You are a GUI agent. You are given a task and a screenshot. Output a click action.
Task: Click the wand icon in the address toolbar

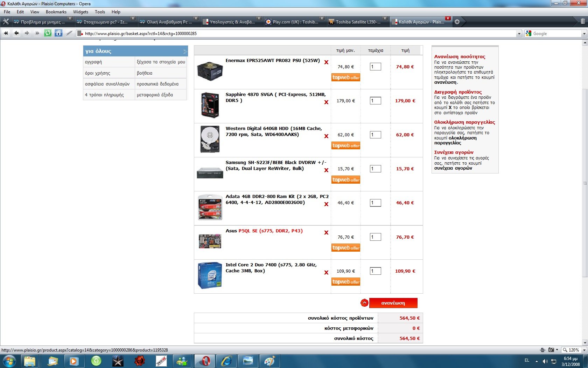click(69, 33)
